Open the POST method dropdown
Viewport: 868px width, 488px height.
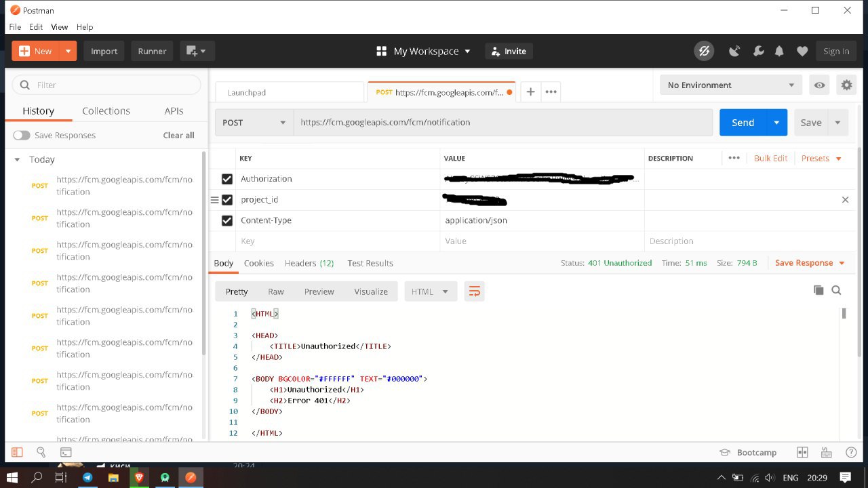[254, 123]
